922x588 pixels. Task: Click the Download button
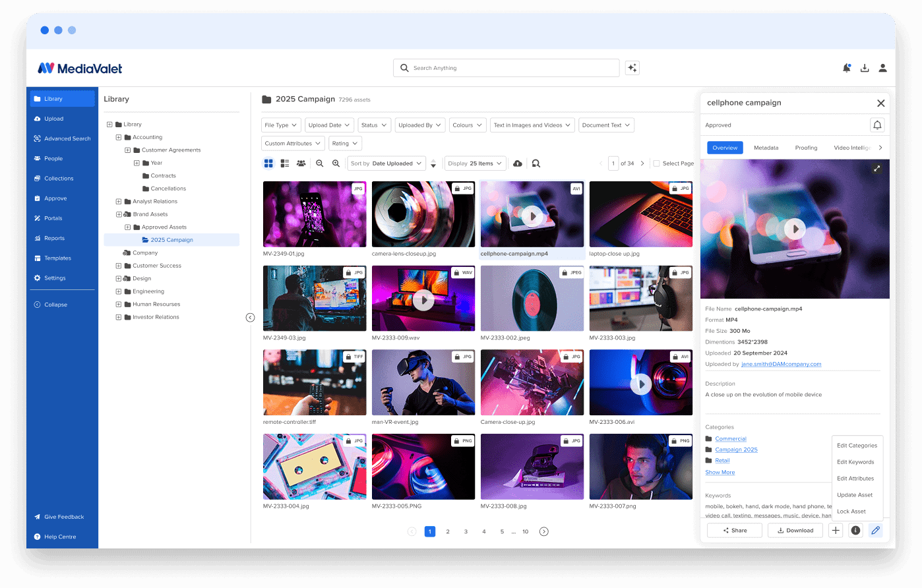pyautogui.click(x=795, y=530)
